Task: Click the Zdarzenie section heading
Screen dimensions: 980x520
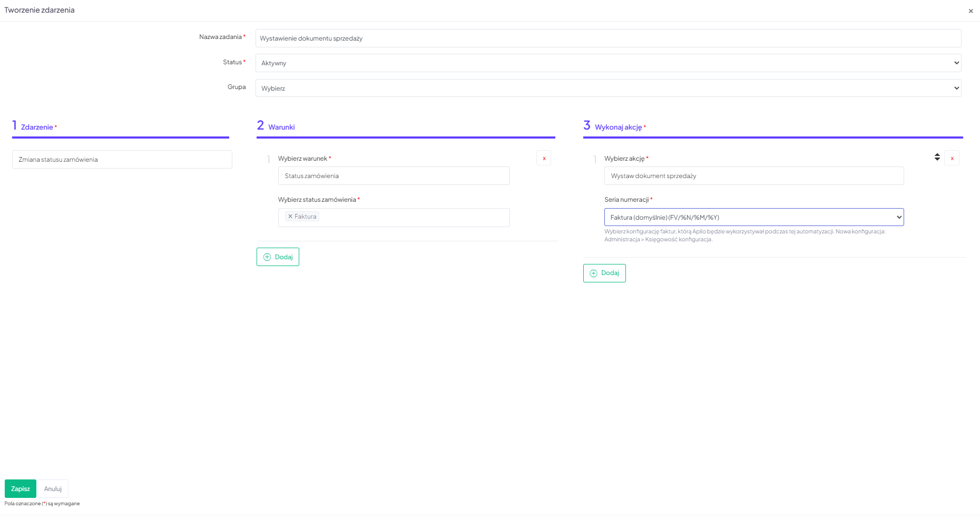Action: click(37, 127)
